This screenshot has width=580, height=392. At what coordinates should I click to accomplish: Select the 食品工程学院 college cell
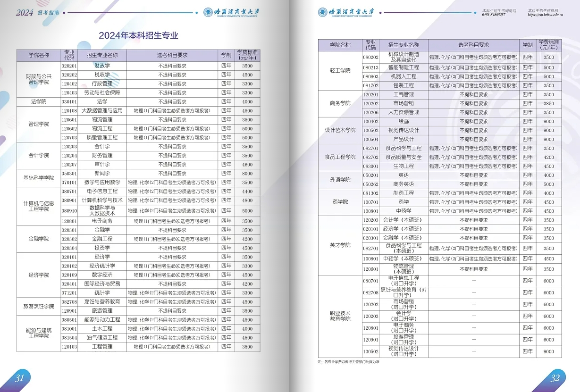pyautogui.click(x=340, y=157)
